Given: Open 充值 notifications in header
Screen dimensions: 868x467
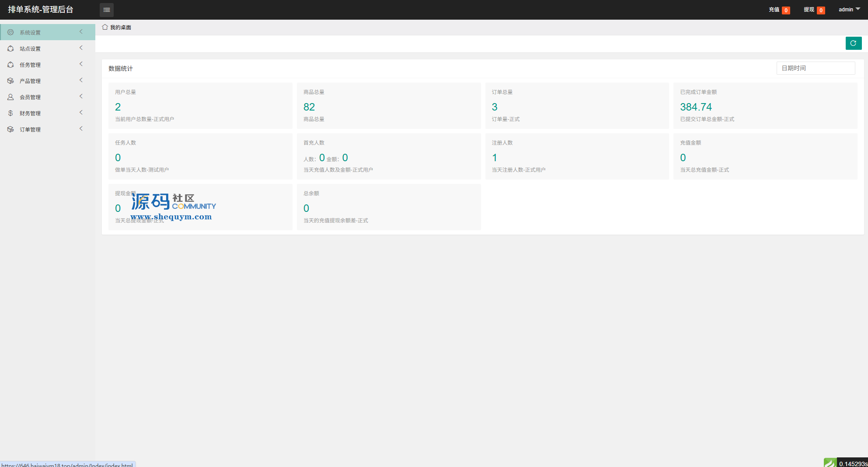Looking at the screenshot, I should (779, 10).
